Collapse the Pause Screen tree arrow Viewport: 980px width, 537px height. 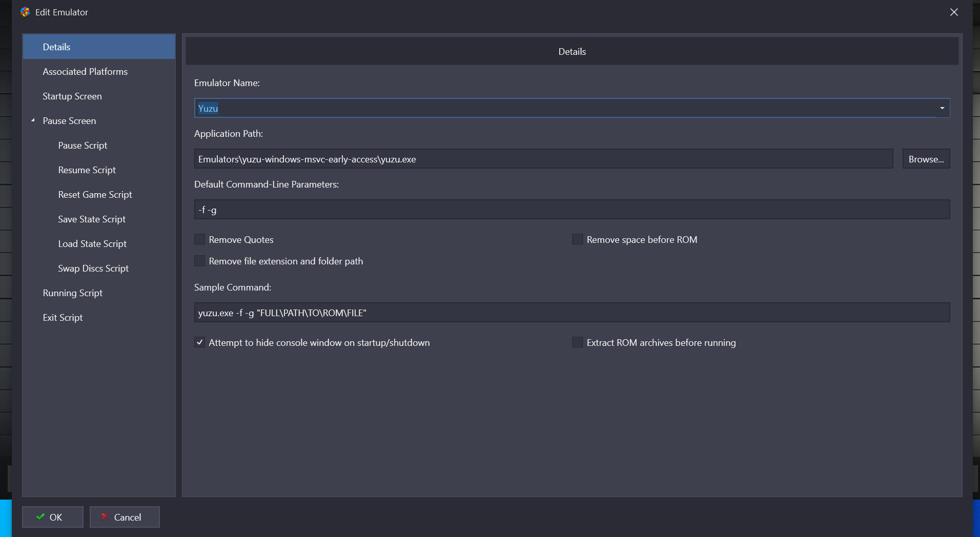[33, 120]
